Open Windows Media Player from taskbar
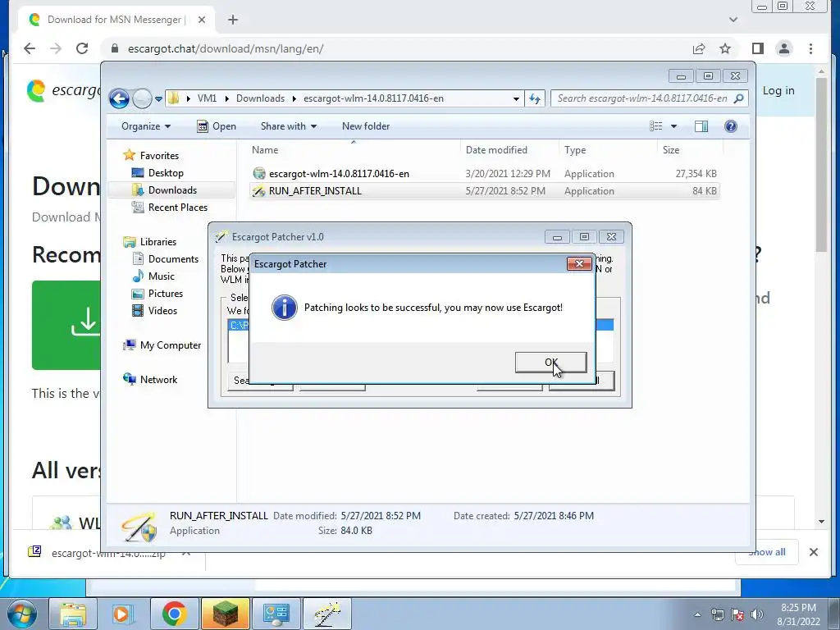This screenshot has height=630, width=840. tap(122, 614)
